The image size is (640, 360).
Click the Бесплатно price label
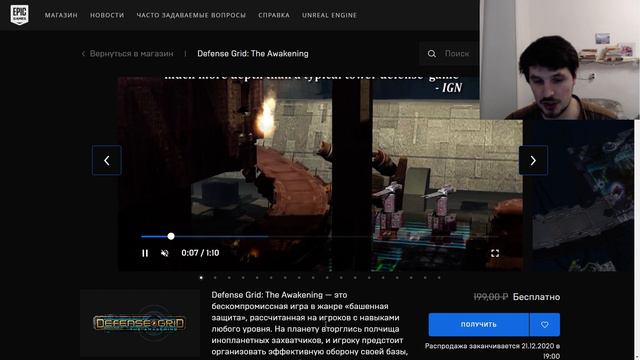[536, 297]
